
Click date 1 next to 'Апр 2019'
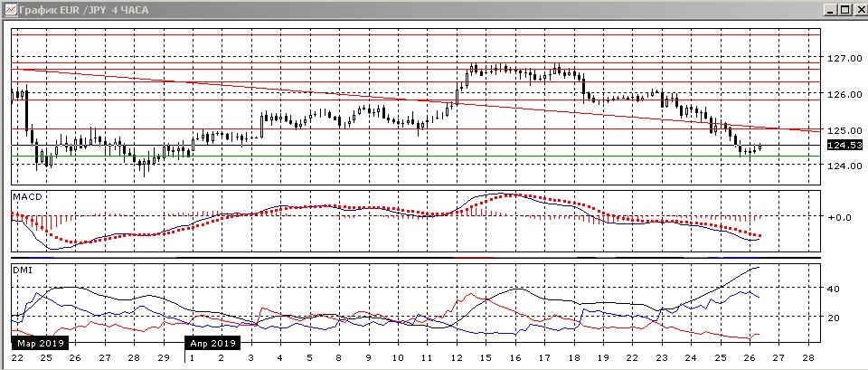click(192, 358)
